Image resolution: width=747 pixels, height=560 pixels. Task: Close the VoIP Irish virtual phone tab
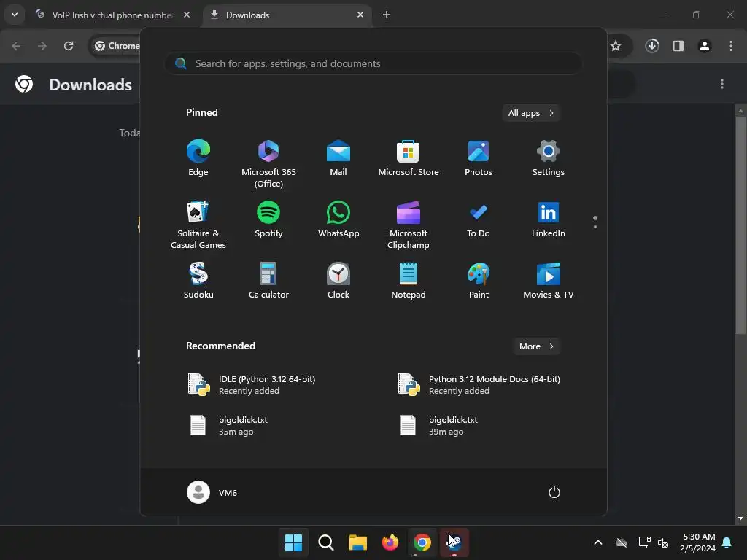click(187, 15)
